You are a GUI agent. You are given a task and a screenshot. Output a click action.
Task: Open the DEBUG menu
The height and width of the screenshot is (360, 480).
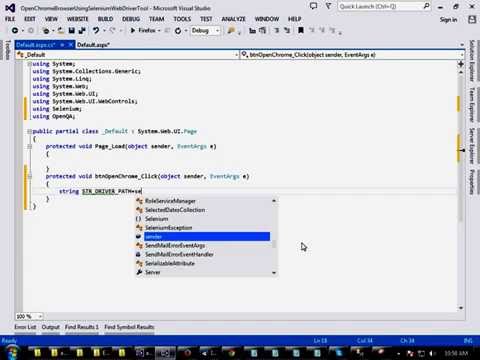coord(131,19)
